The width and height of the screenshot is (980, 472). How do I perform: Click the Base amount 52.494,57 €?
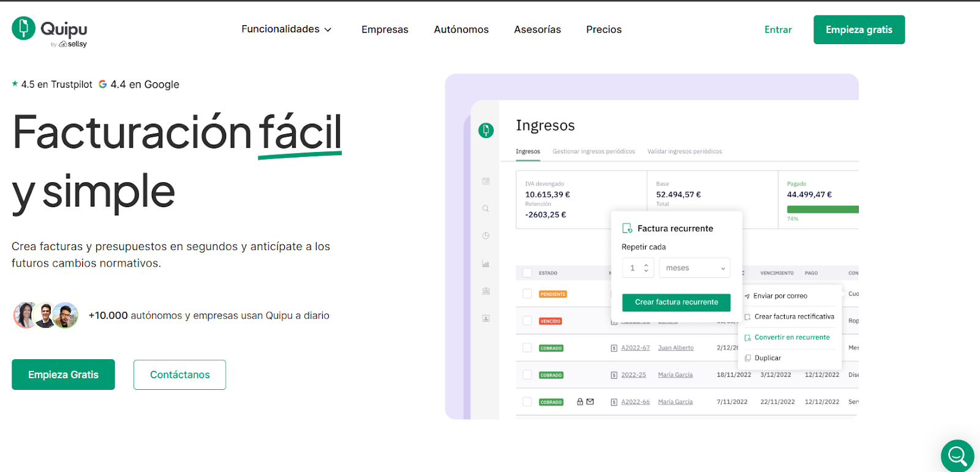click(x=679, y=194)
